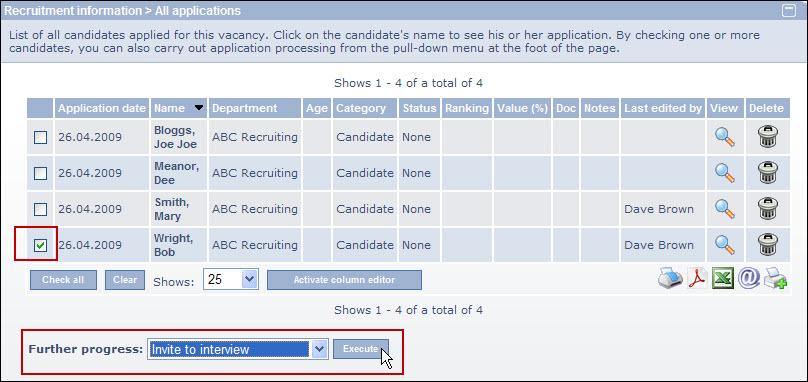808x382 pixels.
Task: Click trash icon in Bob Wright row
Action: point(768,245)
